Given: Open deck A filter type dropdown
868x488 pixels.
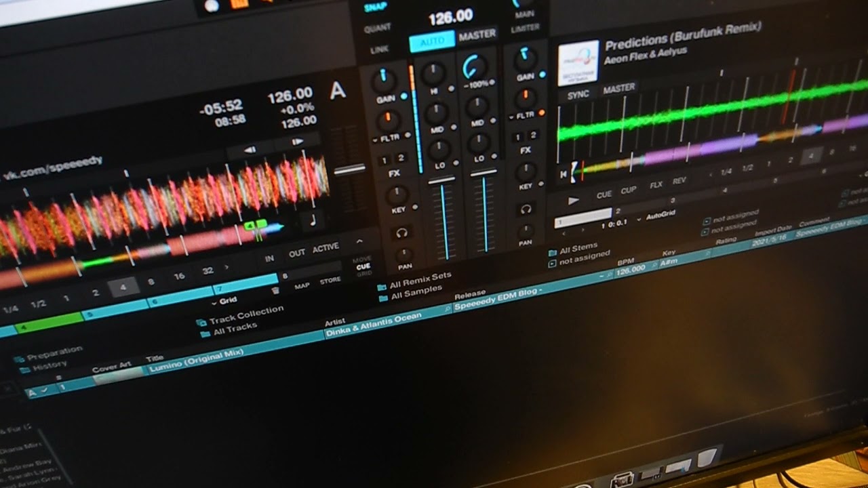Looking at the screenshot, I should coord(376,140).
